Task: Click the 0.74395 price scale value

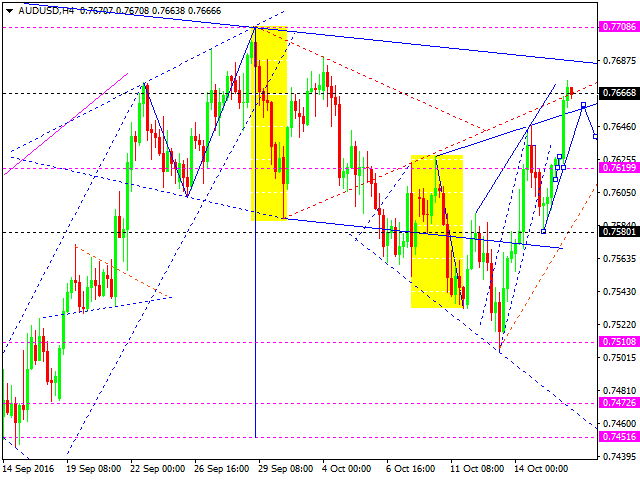Action: 619,456
